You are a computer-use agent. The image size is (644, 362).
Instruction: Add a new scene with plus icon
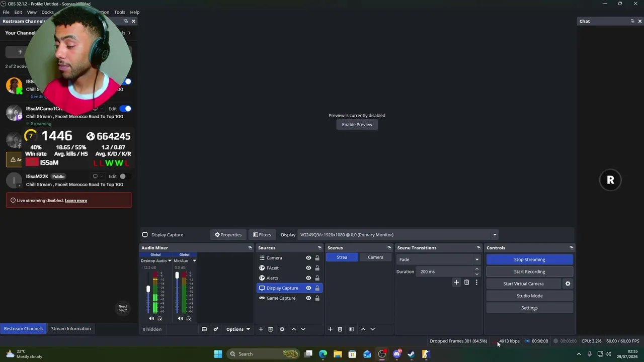330,329
